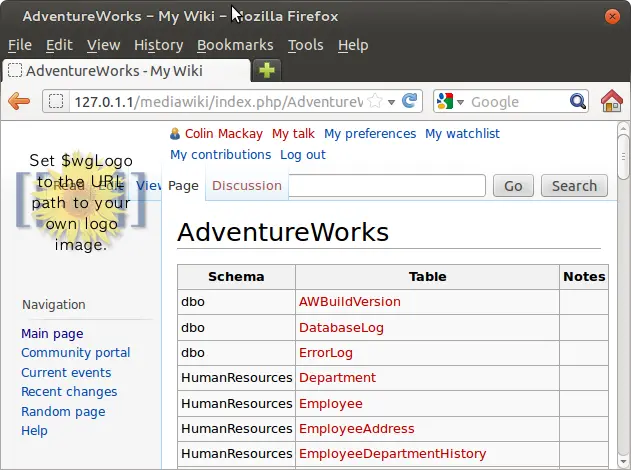Open Community portal link

click(x=76, y=353)
